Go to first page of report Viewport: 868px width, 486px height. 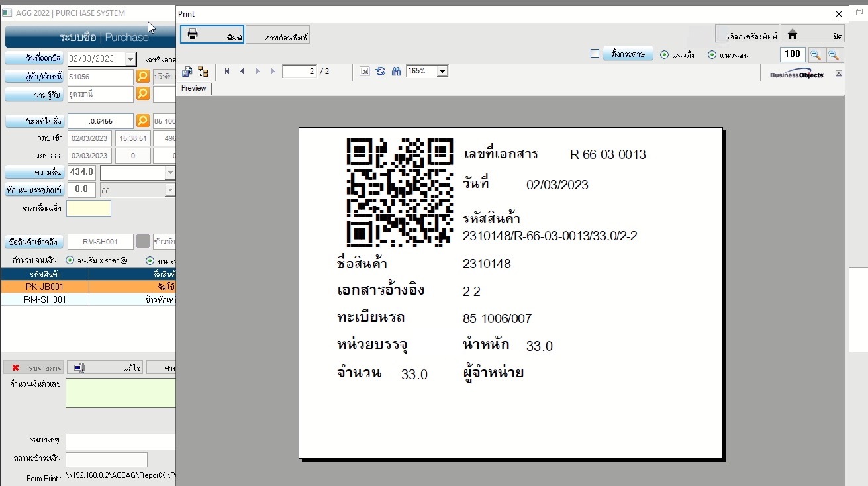(x=227, y=72)
